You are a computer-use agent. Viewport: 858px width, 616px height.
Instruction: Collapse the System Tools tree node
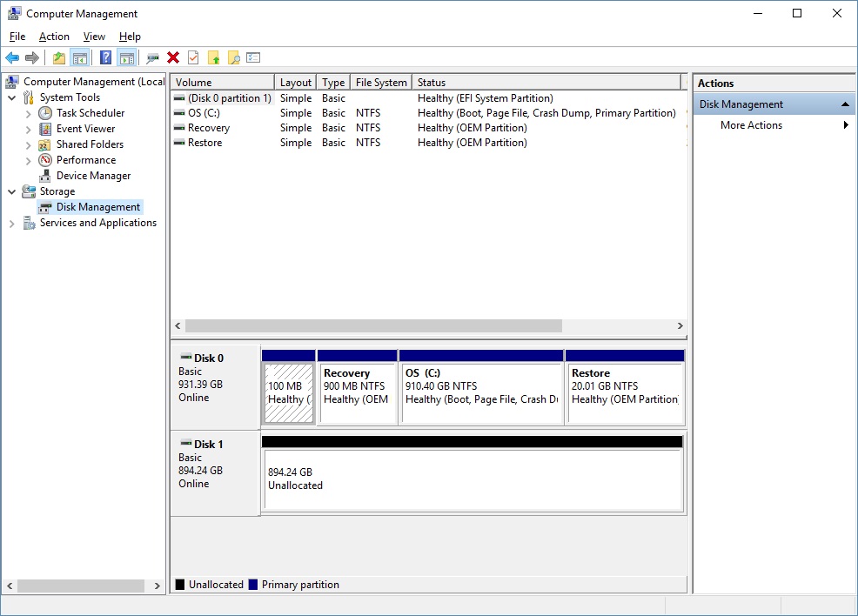point(12,98)
